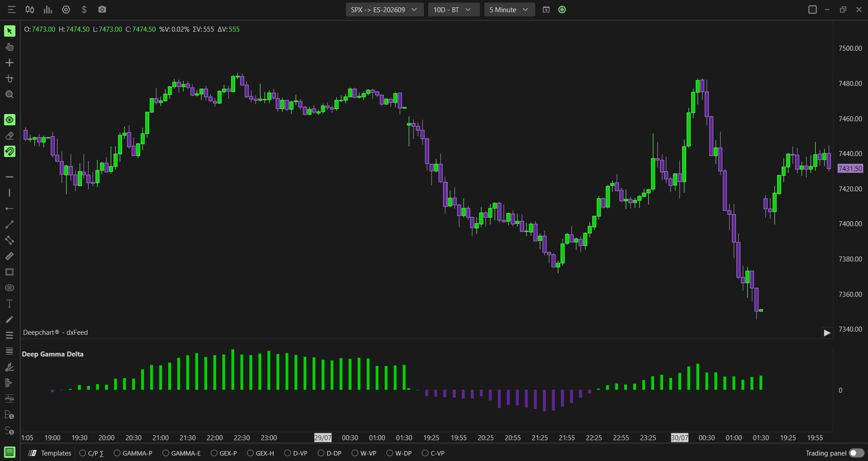Select the trend line drawing tool
Viewport: 868px width, 461px height.
point(9,224)
